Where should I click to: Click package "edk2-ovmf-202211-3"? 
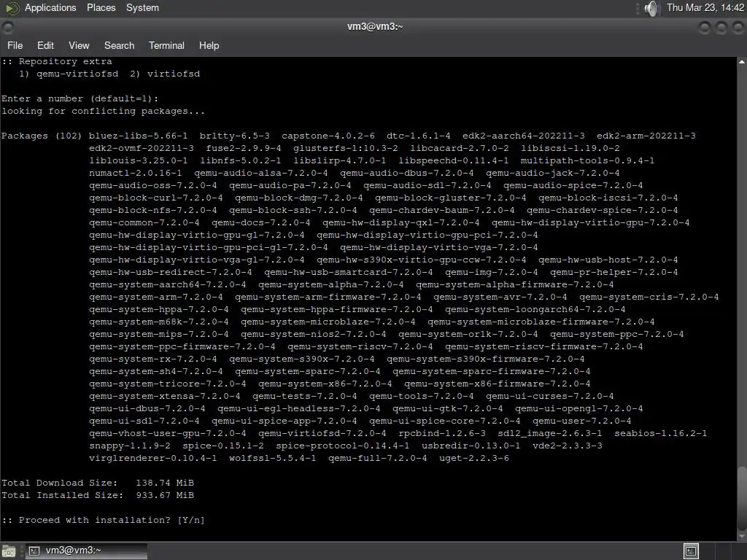click(x=142, y=148)
